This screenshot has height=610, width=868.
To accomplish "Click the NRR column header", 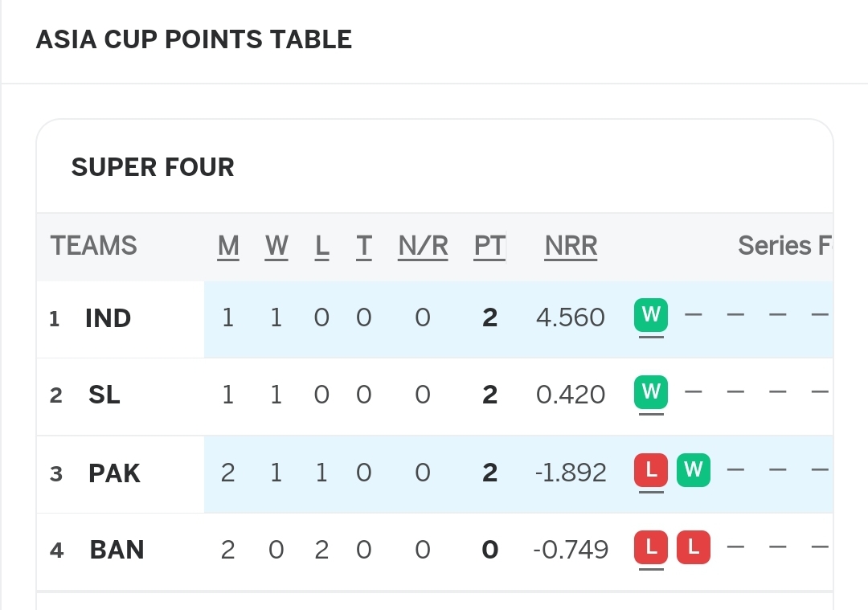I will (571, 246).
